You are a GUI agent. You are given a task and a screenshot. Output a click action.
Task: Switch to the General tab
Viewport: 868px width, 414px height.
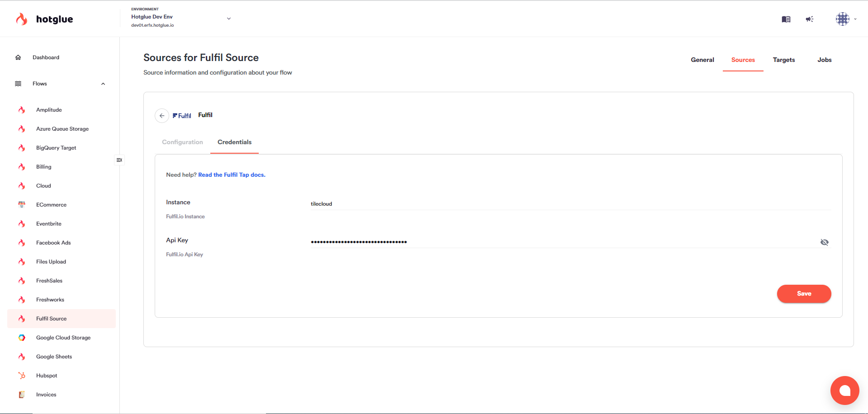pyautogui.click(x=702, y=60)
